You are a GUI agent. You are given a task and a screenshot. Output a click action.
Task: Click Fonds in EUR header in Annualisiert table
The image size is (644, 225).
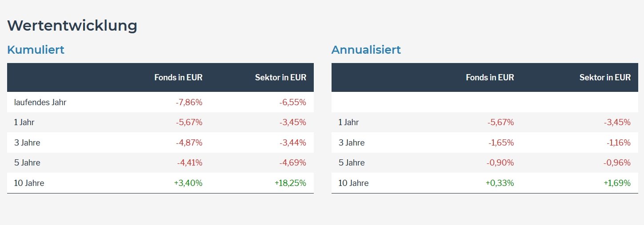[x=490, y=77]
